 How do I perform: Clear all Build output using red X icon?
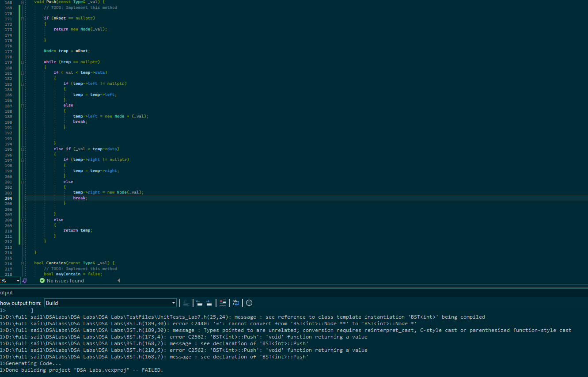click(x=222, y=303)
